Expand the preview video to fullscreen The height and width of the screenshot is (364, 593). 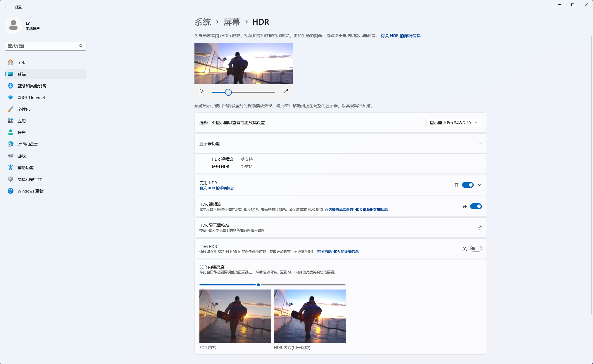(286, 91)
